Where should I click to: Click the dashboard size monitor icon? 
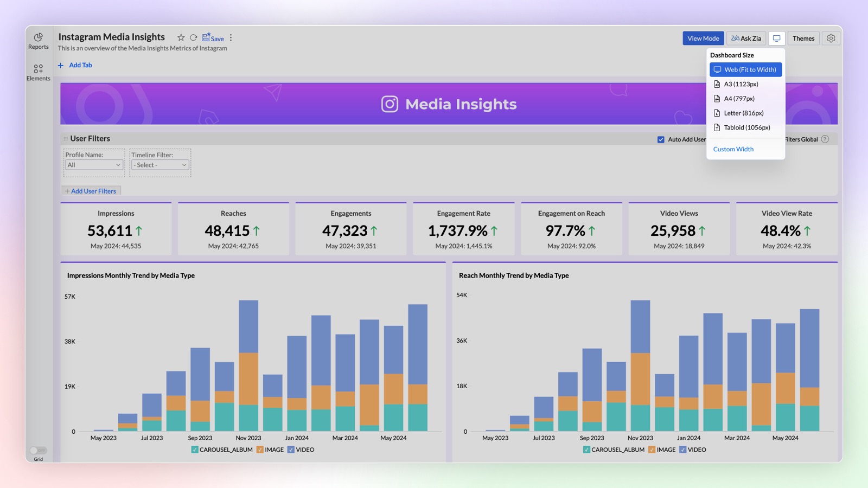point(776,38)
